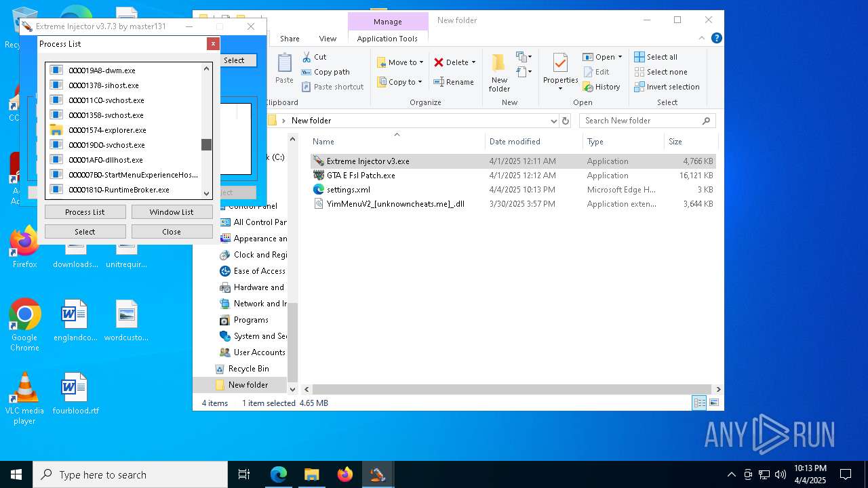Expand Open button dropdown arrow

click(x=620, y=57)
